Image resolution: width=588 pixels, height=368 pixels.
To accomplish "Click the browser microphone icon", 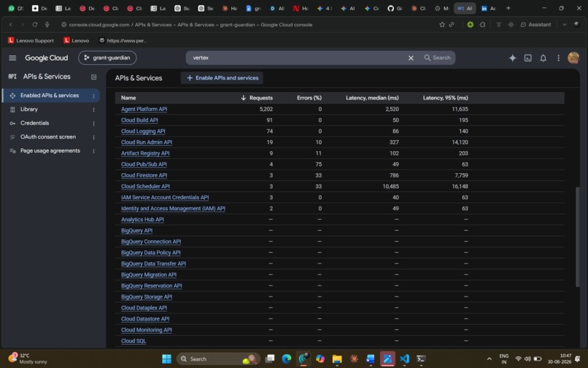I will (47, 25).
